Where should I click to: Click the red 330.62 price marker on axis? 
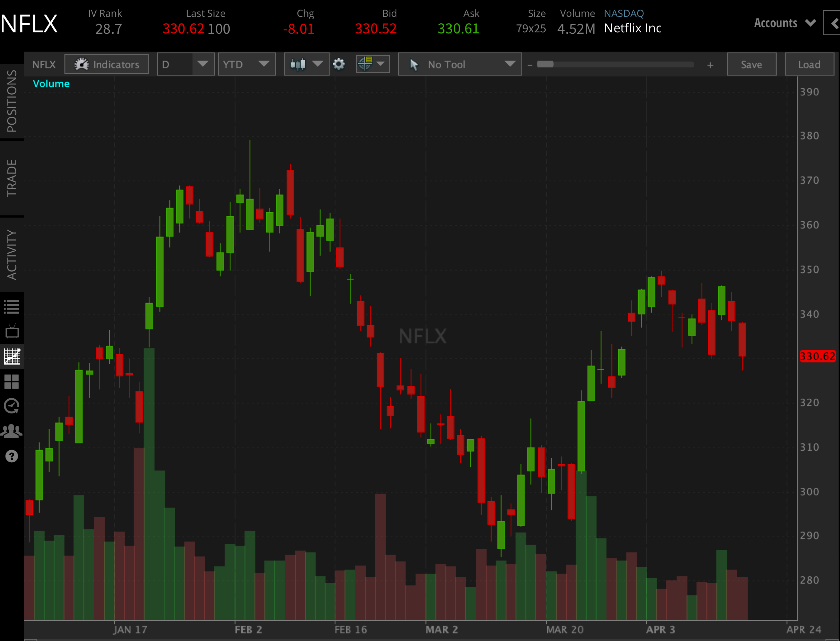tap(818, 356)
